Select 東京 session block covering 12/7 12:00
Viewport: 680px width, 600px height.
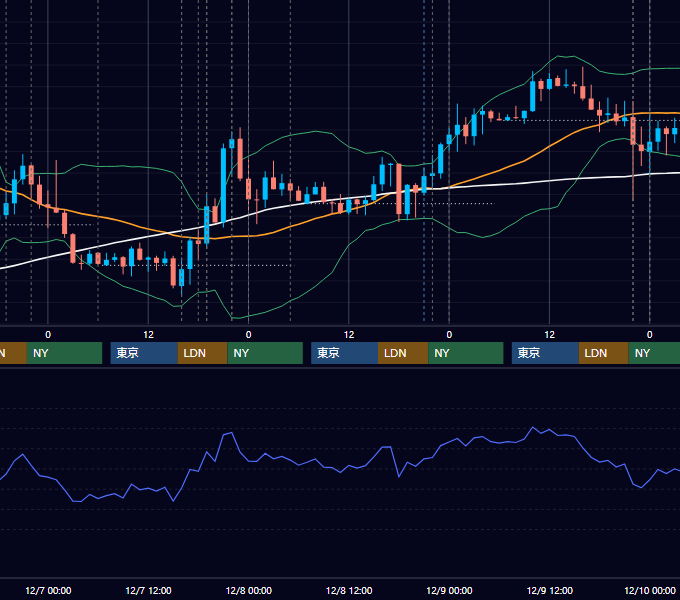click(144, 353)
